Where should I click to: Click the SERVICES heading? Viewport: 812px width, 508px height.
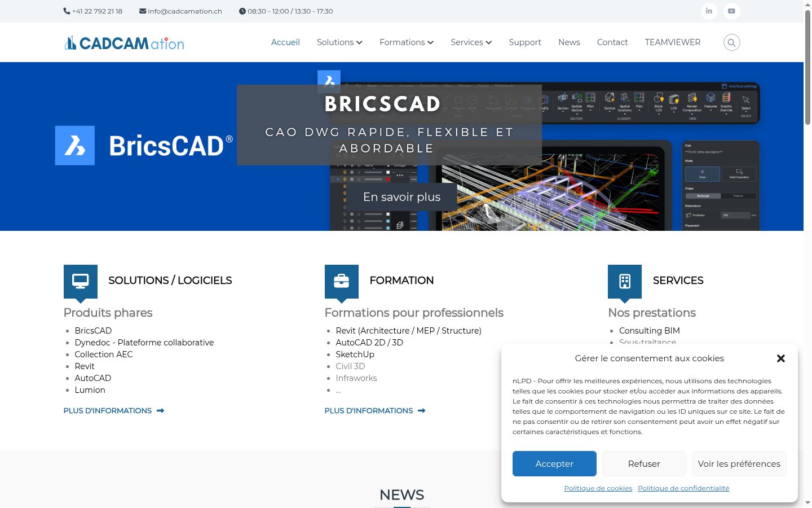tap(678, 281)
